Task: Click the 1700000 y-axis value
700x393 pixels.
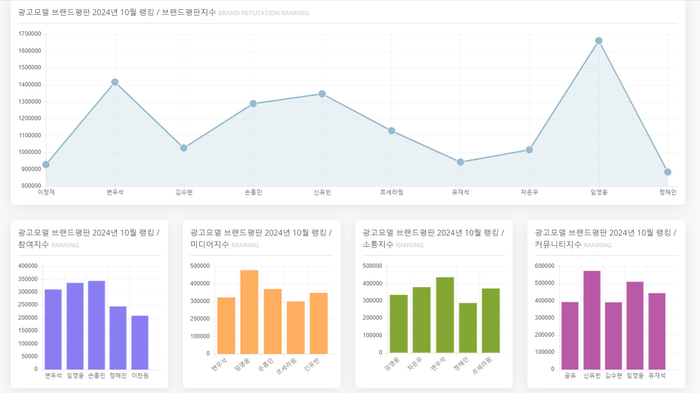Action: (29, 33)
